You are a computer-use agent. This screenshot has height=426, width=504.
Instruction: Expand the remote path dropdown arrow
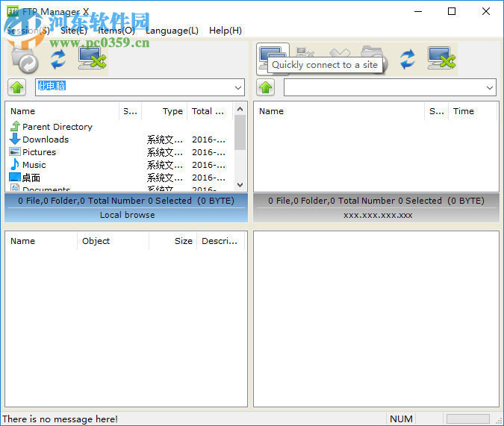click(490, 87)
